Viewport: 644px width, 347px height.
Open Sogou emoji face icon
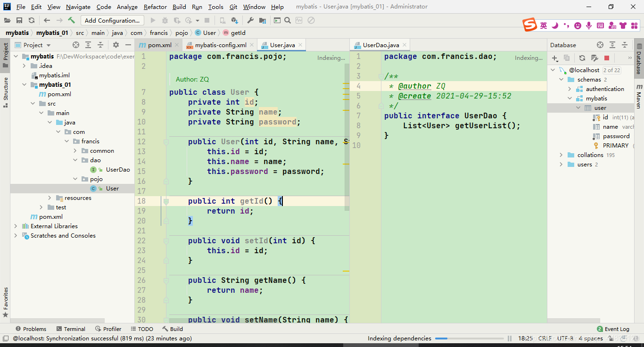click(x=578, y=25)
